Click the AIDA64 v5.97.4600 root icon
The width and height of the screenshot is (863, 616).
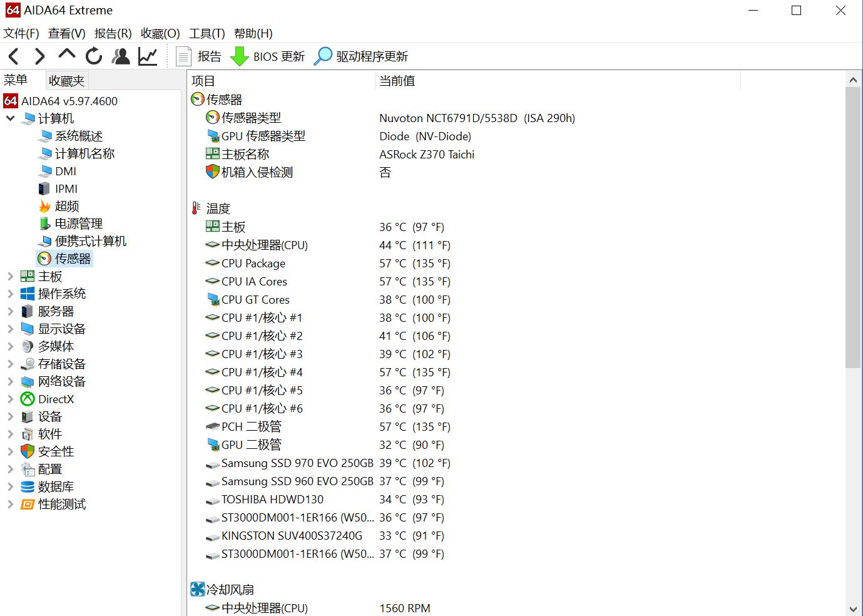coord(11,101)
